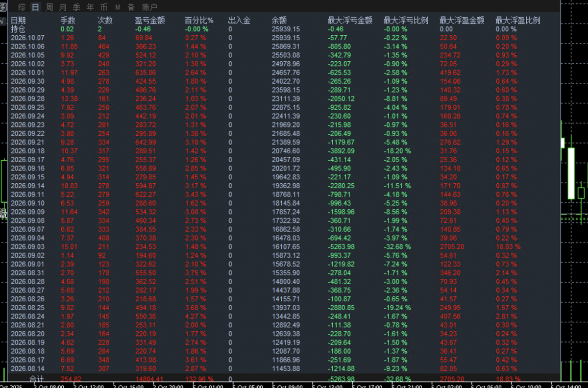The width and height of the screenshot is (588, 388).
Task: Click the 次数 column header
Action: click(x=105, y=21)
